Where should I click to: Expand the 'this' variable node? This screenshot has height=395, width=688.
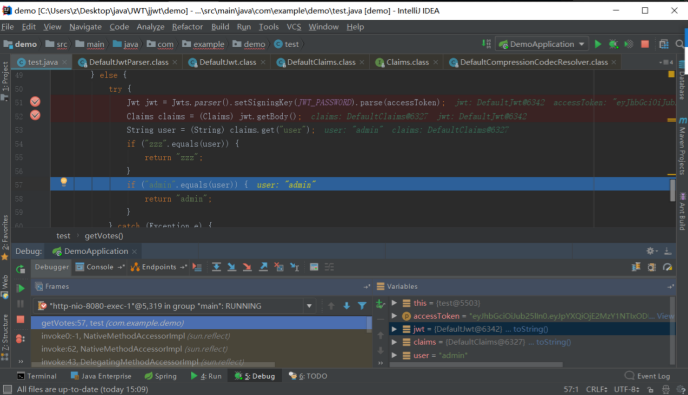click(x=394, y=303)
